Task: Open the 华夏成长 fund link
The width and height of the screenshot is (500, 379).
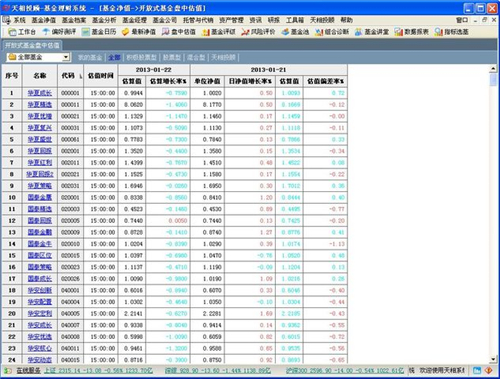Action: pyautogui.click(x=40, y=93)
